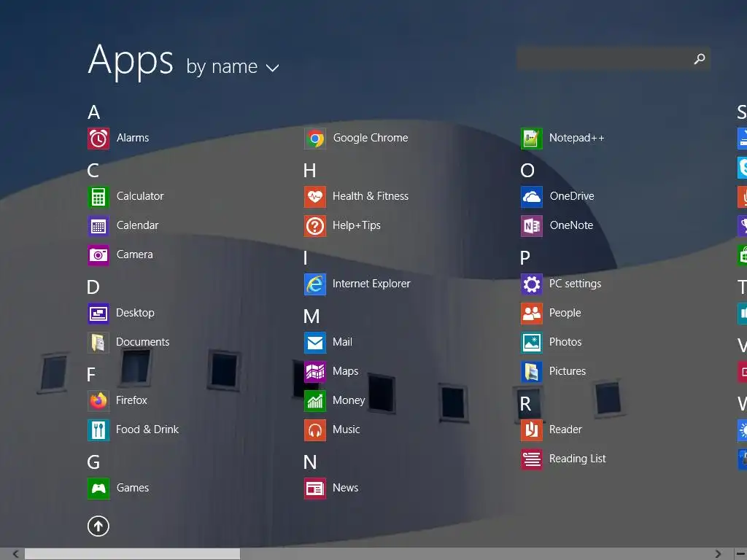The height and width of the screenshot is (560, 747).
Task: Jump to letter group 'A' header
Action: click(x=94, y=113)
